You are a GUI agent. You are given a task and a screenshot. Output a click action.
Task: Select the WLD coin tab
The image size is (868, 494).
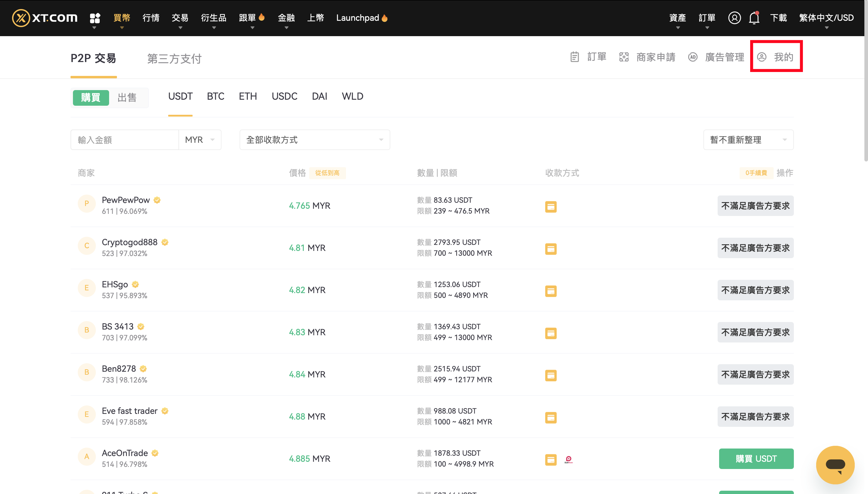352,96
